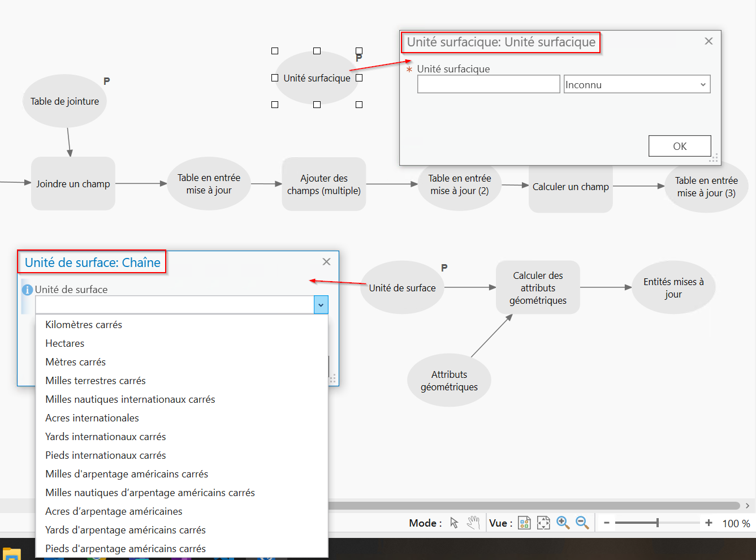Decrease zoom with the minus button

pyautogui.click(x=607, y=523)
